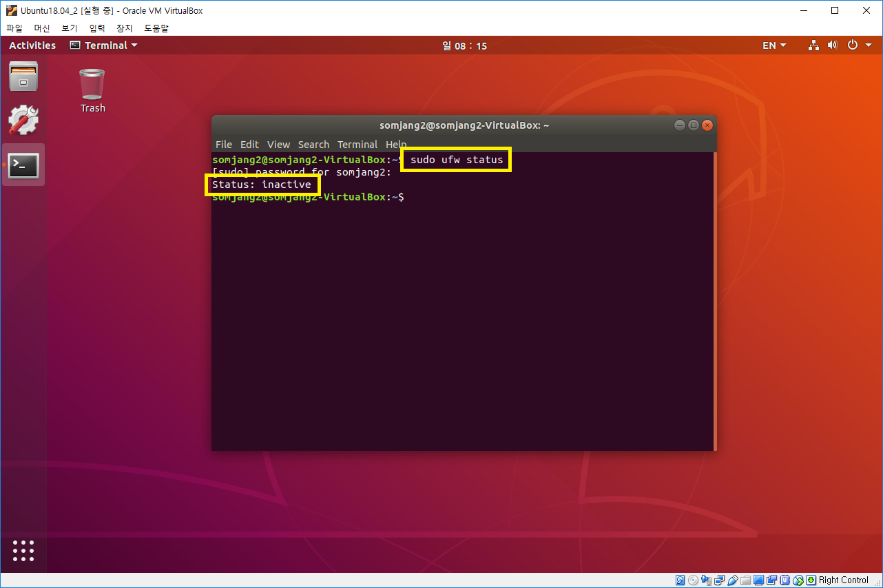Click the network status icon in top bar
This screenshot has width=883, height=588.
tap(813, 45)
